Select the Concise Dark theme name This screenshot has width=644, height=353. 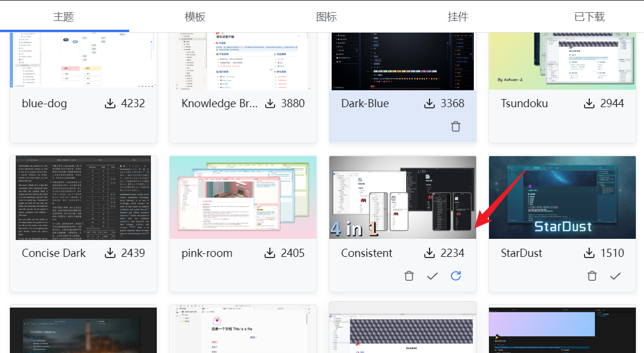pos(54,253)
